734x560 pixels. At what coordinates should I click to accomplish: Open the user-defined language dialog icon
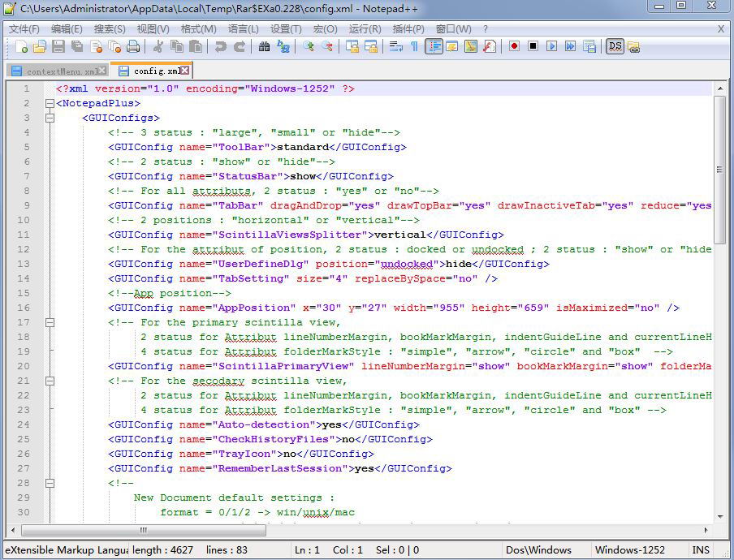[452, 46]
